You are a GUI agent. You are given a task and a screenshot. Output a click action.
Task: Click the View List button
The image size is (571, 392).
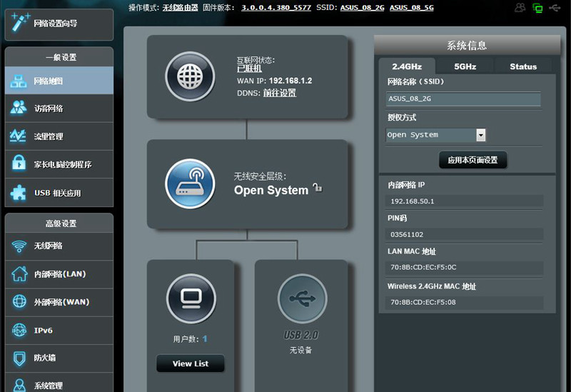click(x=191, y=363)
